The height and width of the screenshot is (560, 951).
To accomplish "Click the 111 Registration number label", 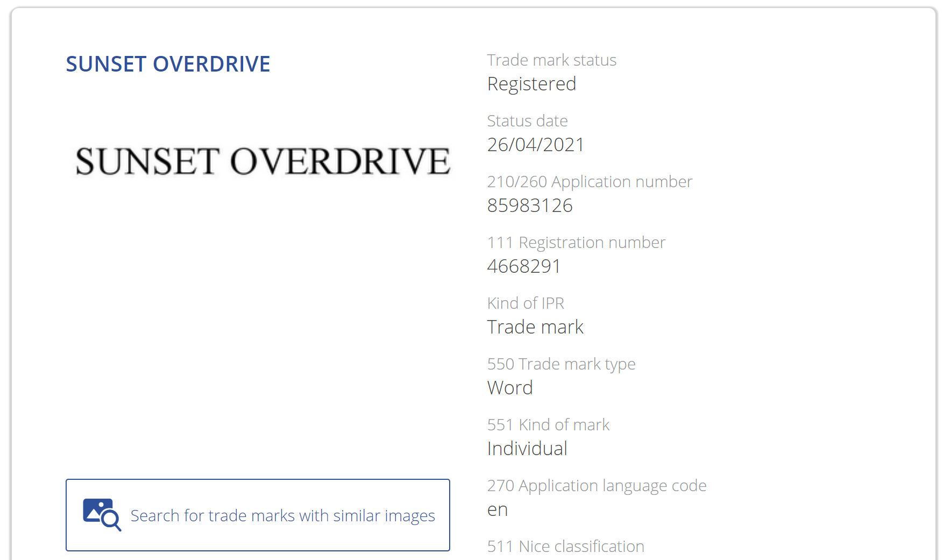I will 576,243.
